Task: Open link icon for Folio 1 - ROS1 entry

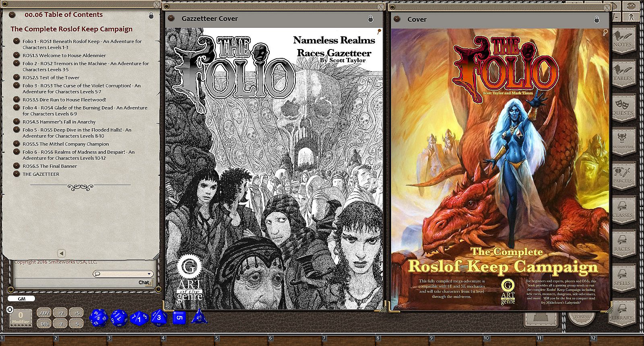Action: (x=17, y=41)
